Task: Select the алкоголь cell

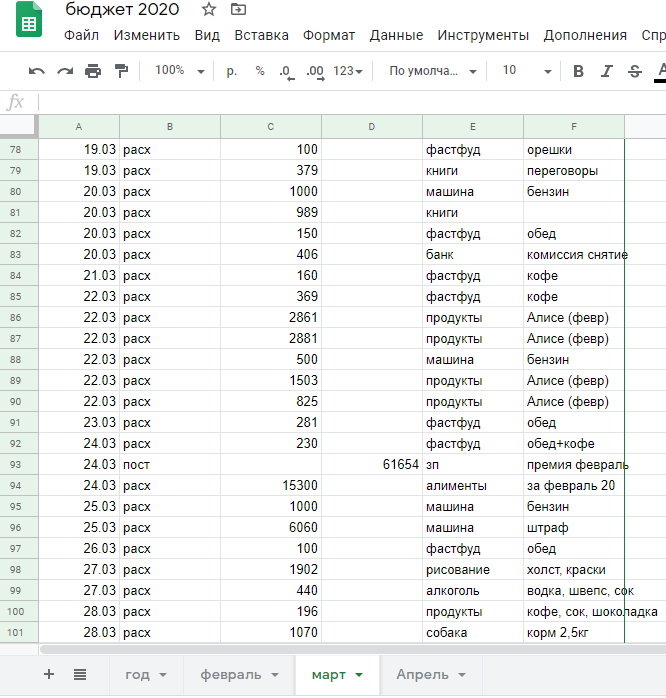Action: (x=473, y=590)
